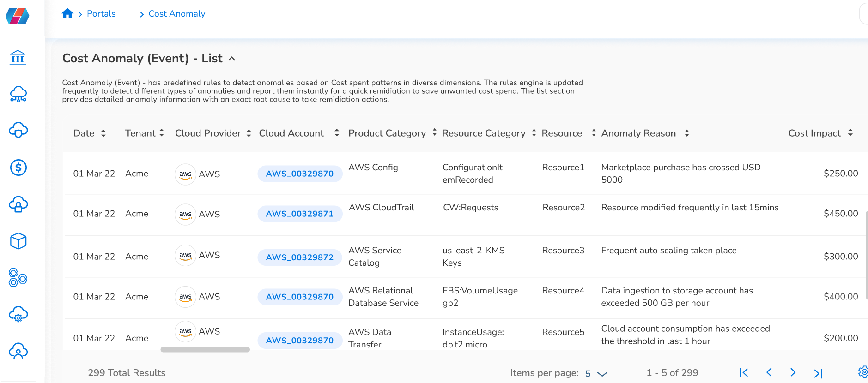Click the Cost Anomaly breadcrumb item
This screenshot has width=868, height=383.
176,14
